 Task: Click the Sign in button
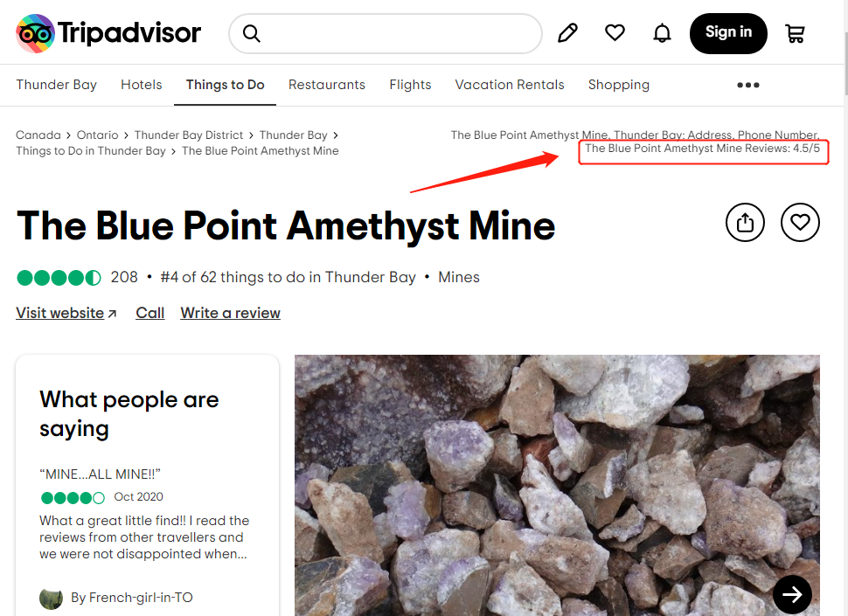pyautogui.click(x=728, y=33)
